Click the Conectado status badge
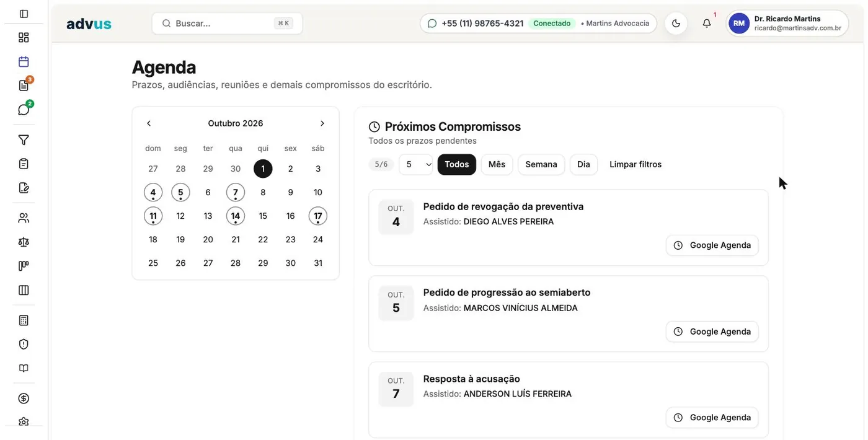Image resolution: width=868 pixels, height=440 pixels. pyautogui.click(x=552, y=24)
